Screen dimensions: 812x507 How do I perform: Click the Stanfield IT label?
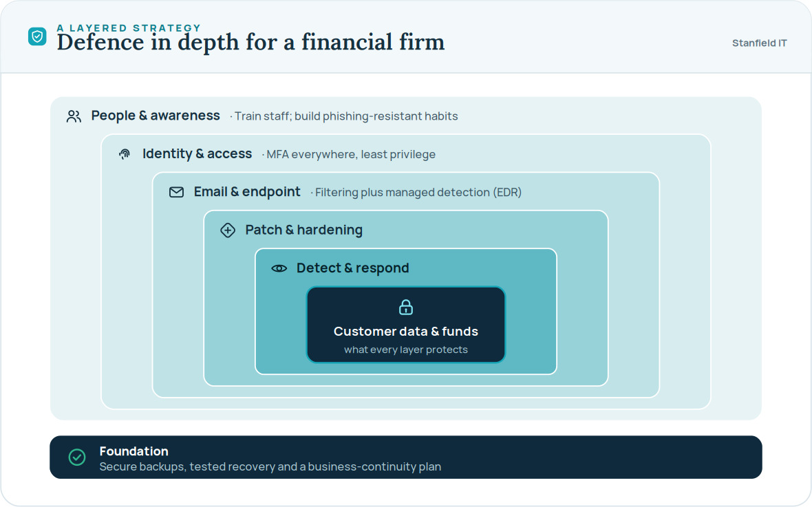coord(759,43)
